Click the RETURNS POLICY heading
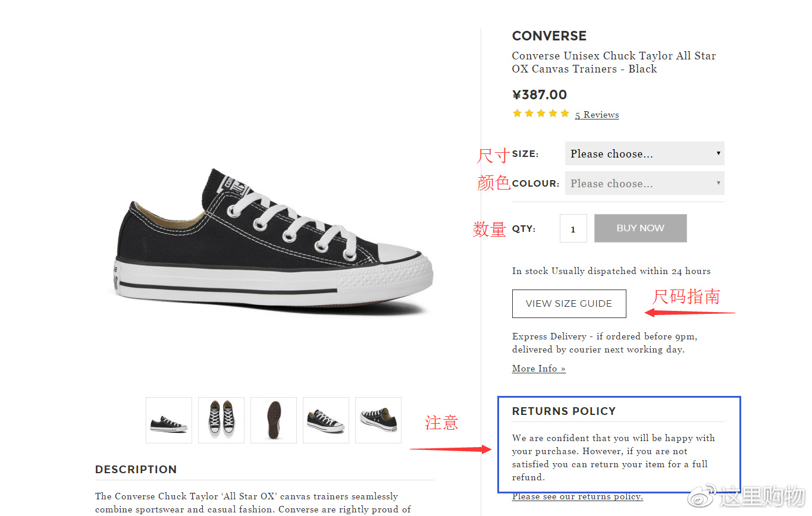 [x=563, y=411]
